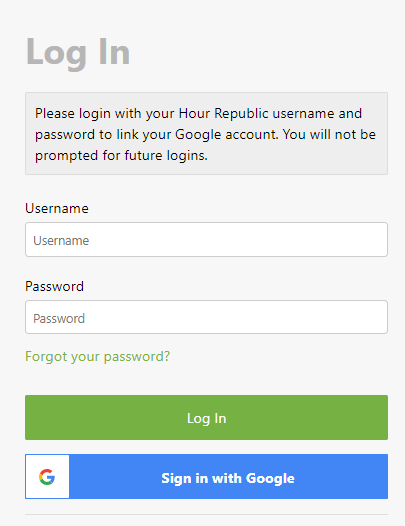Click the white square holding Google logo
Viewport: 405px width, 526px height.
[47, 477]
